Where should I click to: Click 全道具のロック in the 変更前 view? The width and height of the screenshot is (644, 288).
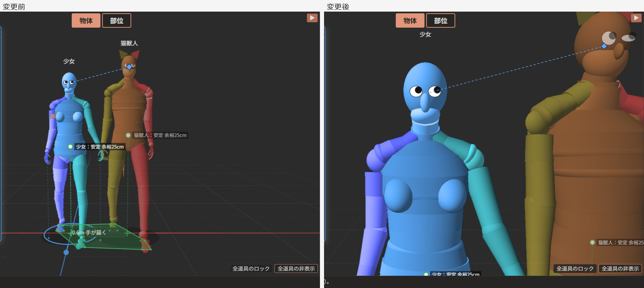251,269
